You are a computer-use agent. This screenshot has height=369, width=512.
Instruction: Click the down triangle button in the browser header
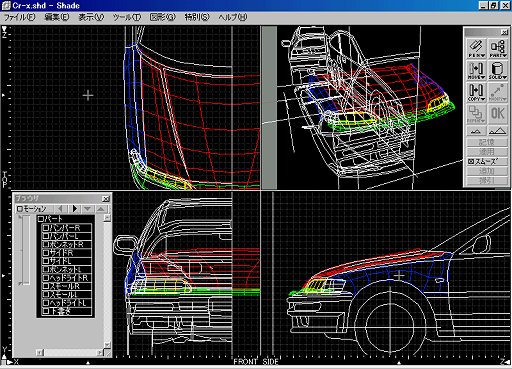[x=87, y=209]
